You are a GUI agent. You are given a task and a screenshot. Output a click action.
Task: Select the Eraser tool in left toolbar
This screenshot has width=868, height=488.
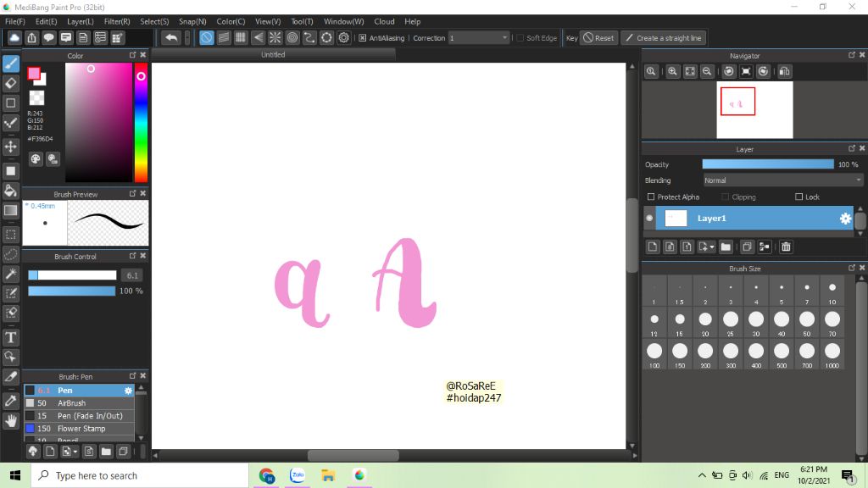point(11,83)
